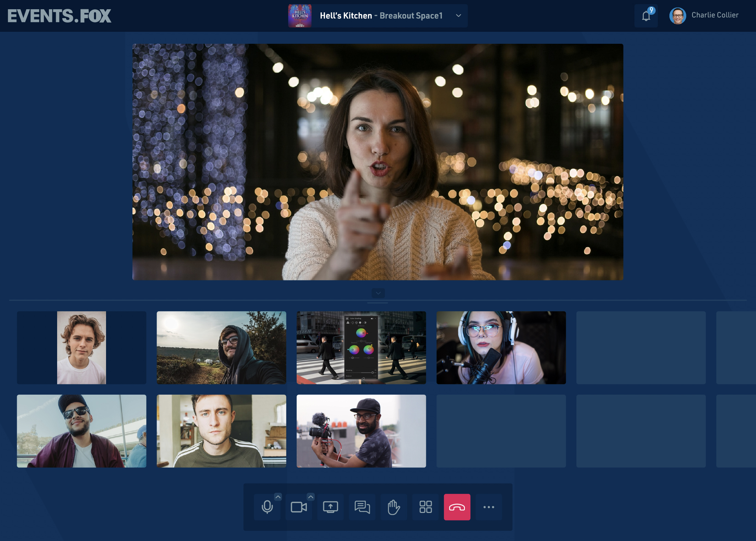Select the man holding camera rig tile
The height and width of the screenshot is (541, 756).
[x=361, y=431]
